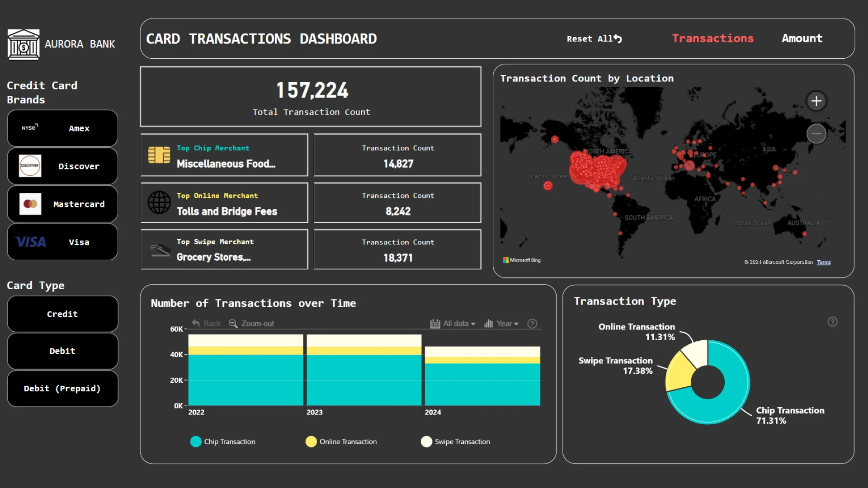Filter by Discover card brand
The image size is (868, 488).
(x=62, y=166)
